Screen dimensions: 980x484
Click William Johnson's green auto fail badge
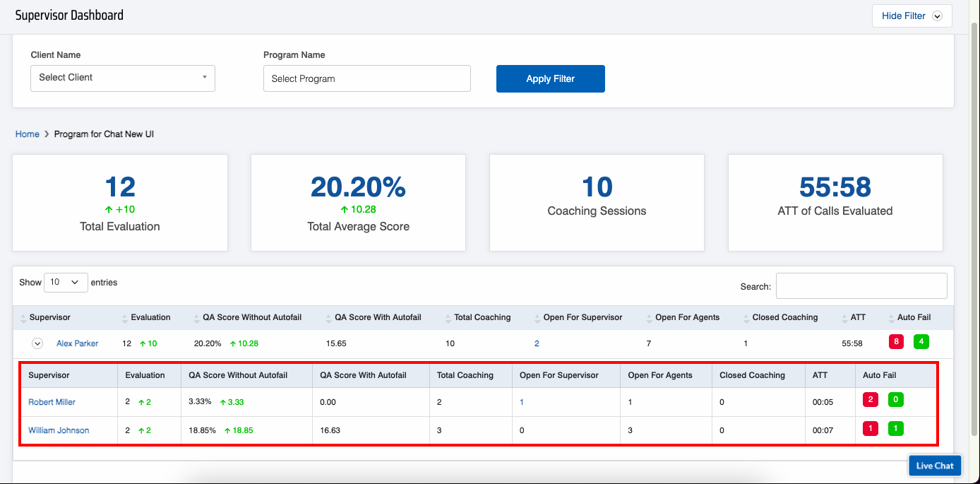coord(896,429)
